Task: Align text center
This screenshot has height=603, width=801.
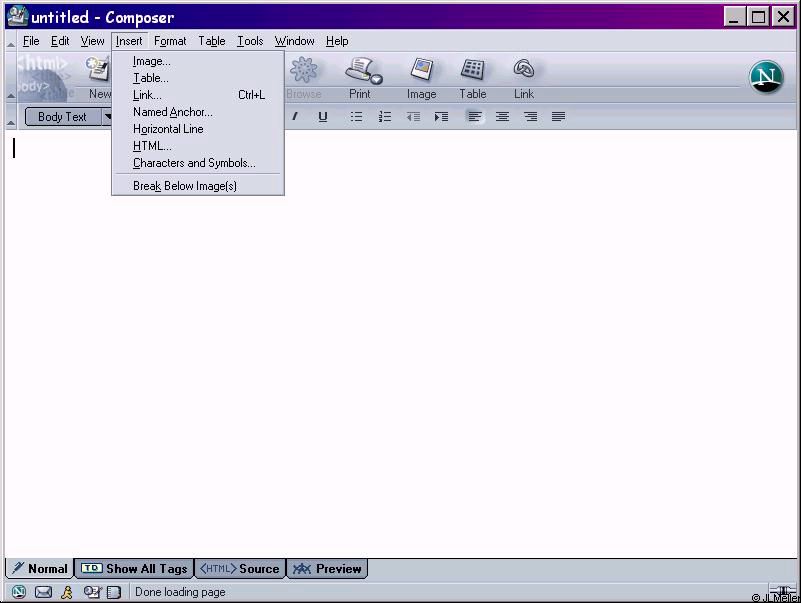Action: tap(502, 117)
